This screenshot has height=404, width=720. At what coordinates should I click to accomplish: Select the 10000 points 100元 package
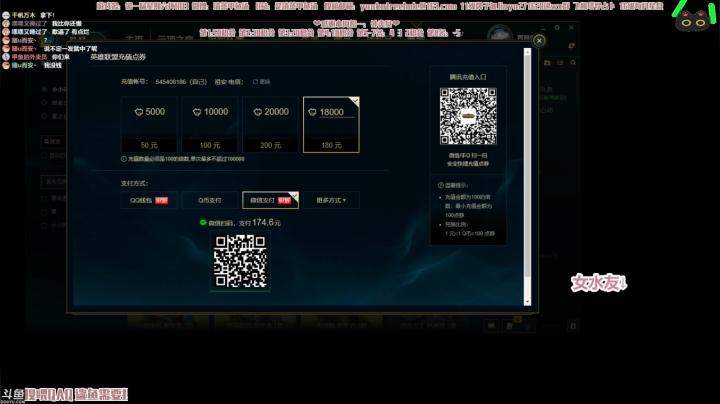210,124
